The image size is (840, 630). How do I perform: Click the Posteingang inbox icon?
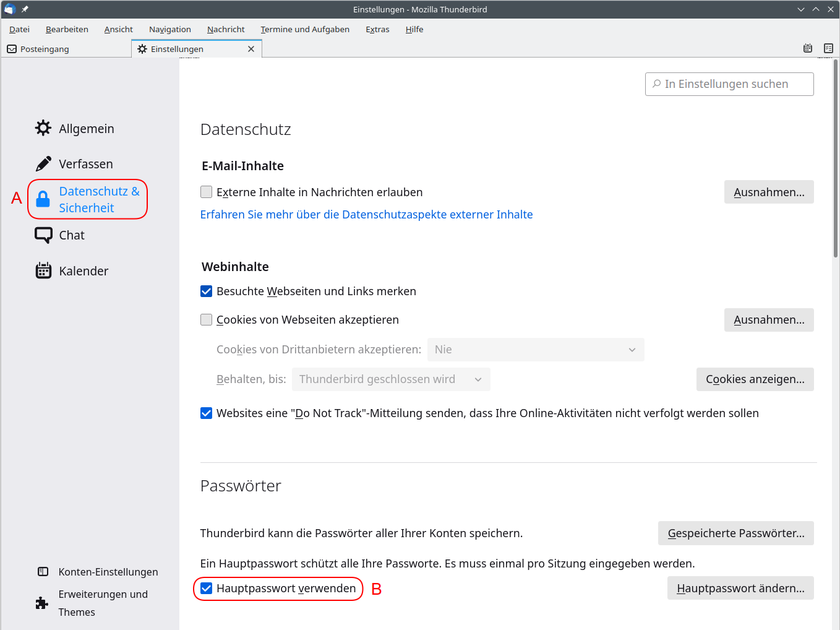(12, 49)
